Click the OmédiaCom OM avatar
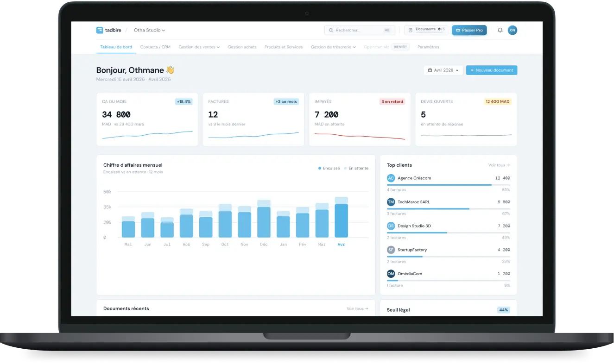Image resolution: width=614 pixels, height=364 pixels. click(x=391, y=274)
